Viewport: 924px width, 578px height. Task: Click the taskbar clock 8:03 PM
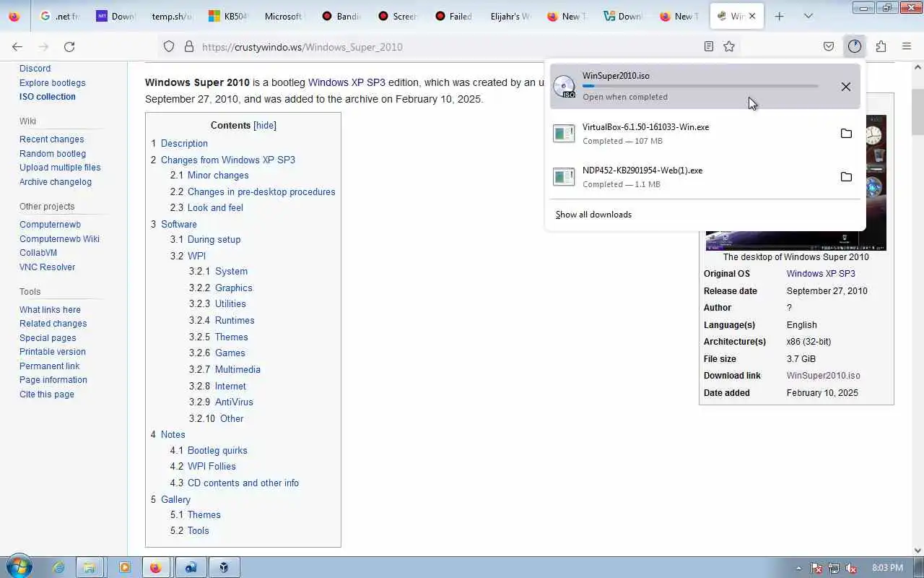click(x=887, y=568)
